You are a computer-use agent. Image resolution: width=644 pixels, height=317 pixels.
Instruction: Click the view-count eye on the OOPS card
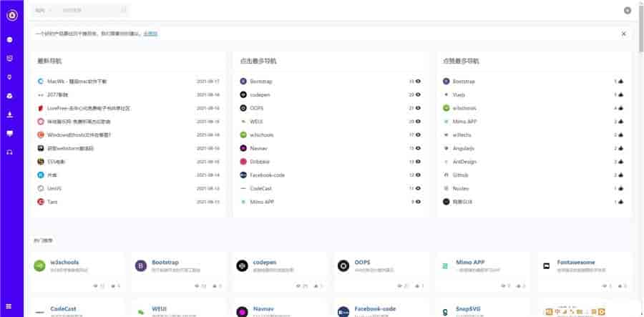point(400,286)
